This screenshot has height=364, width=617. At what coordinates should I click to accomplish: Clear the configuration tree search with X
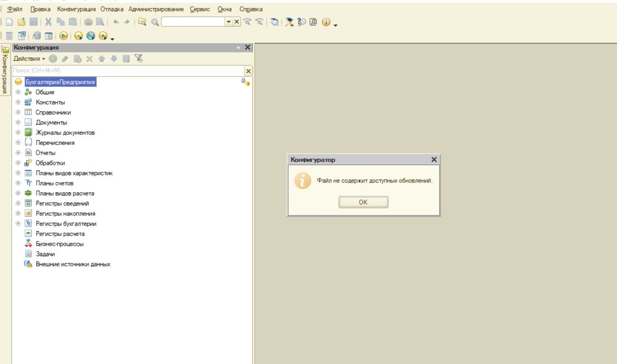248,71
